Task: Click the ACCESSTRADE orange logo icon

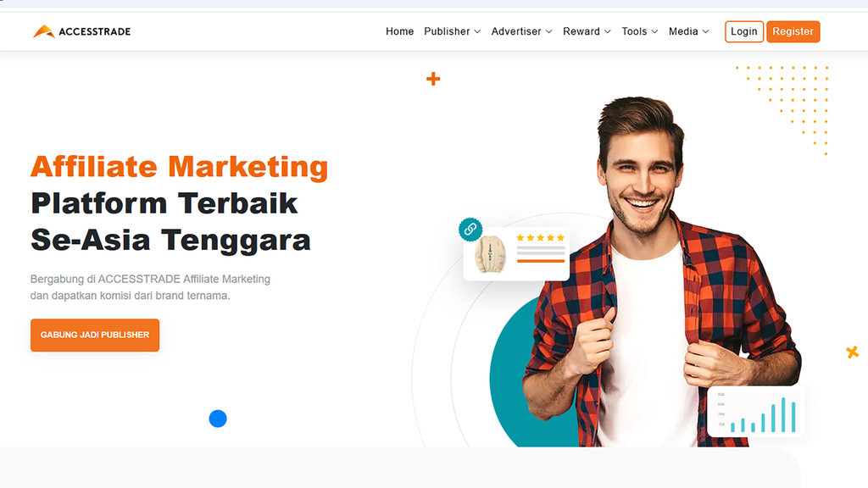Action: 44,31
